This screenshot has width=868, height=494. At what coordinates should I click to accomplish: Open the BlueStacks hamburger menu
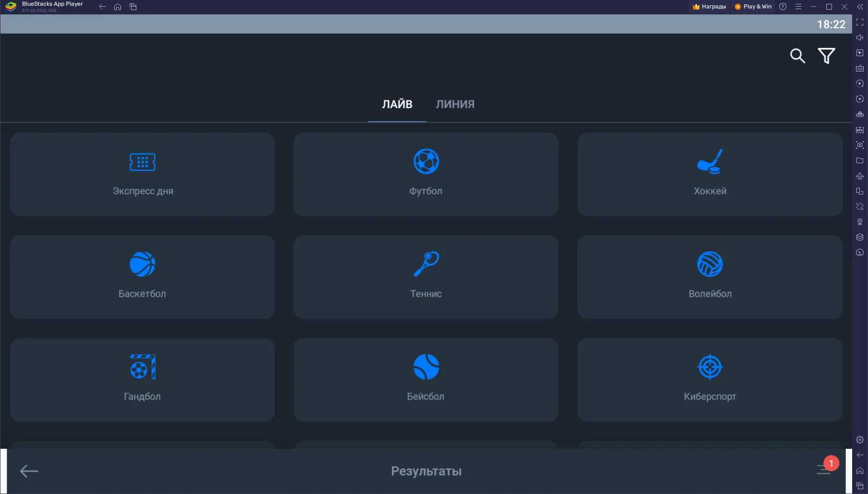(798, 7)
